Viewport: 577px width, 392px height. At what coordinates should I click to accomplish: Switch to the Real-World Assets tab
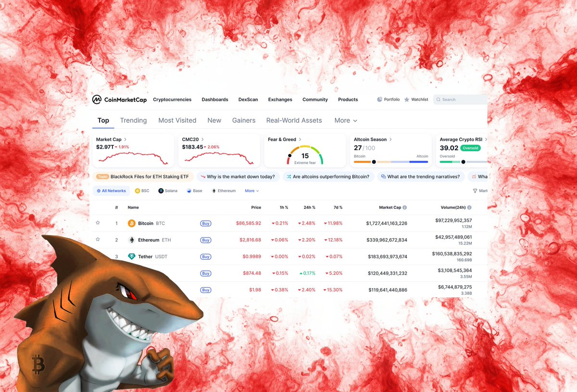(294, 121)
